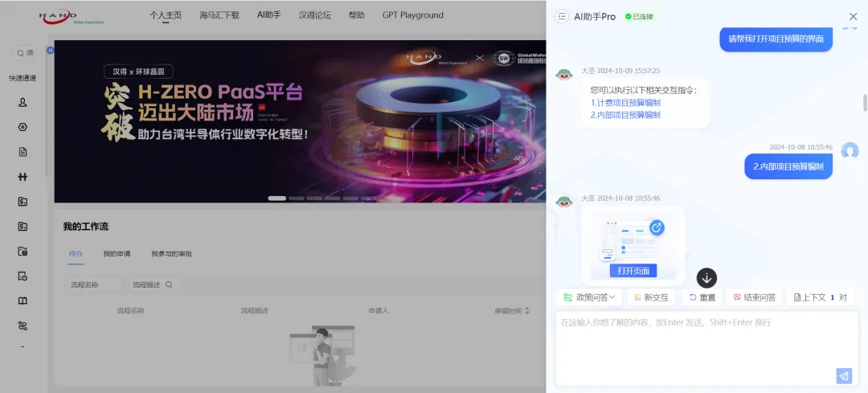Click the 大圣 monkey avatar above the instruction list
868x393 pixels.
tap(564, 75)
